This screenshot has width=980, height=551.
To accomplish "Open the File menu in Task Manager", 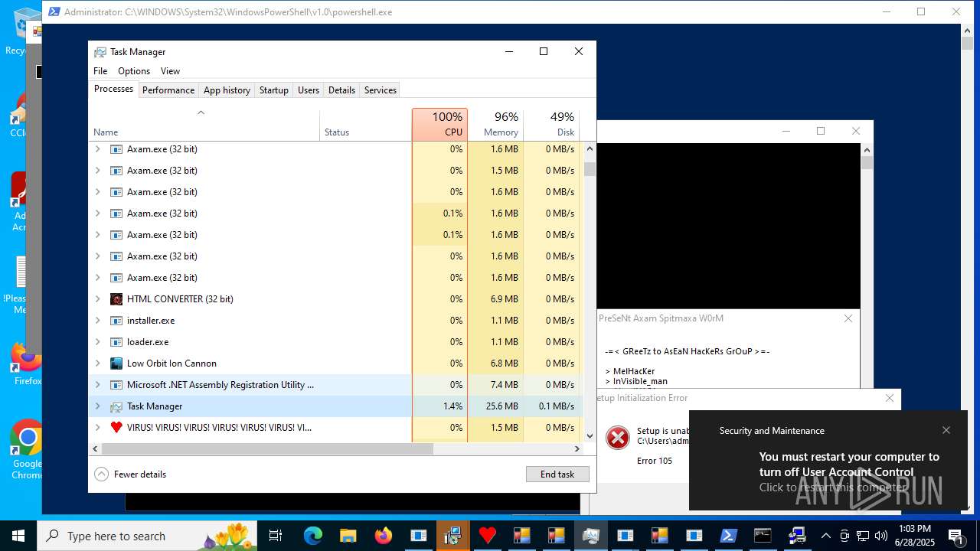I will [100, 71].
